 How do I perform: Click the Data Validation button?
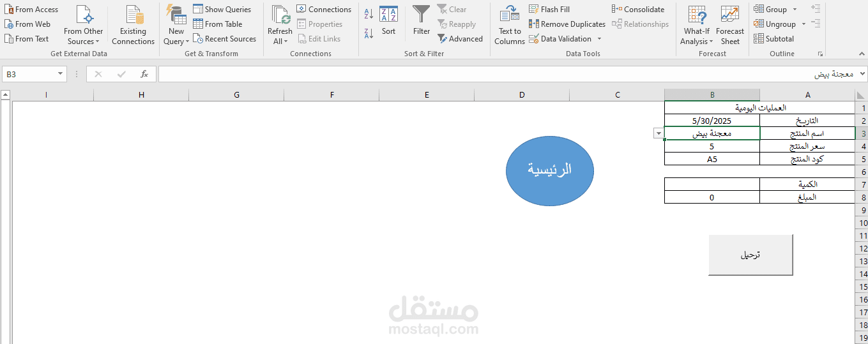point(560,39)
